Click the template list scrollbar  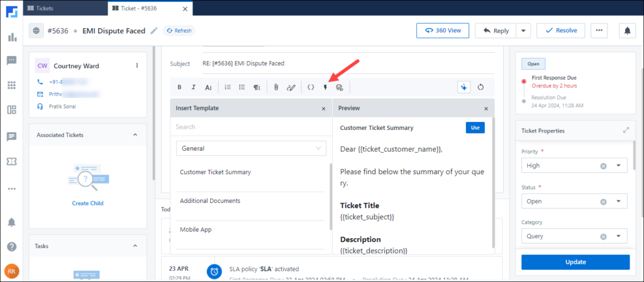(331, 197)
